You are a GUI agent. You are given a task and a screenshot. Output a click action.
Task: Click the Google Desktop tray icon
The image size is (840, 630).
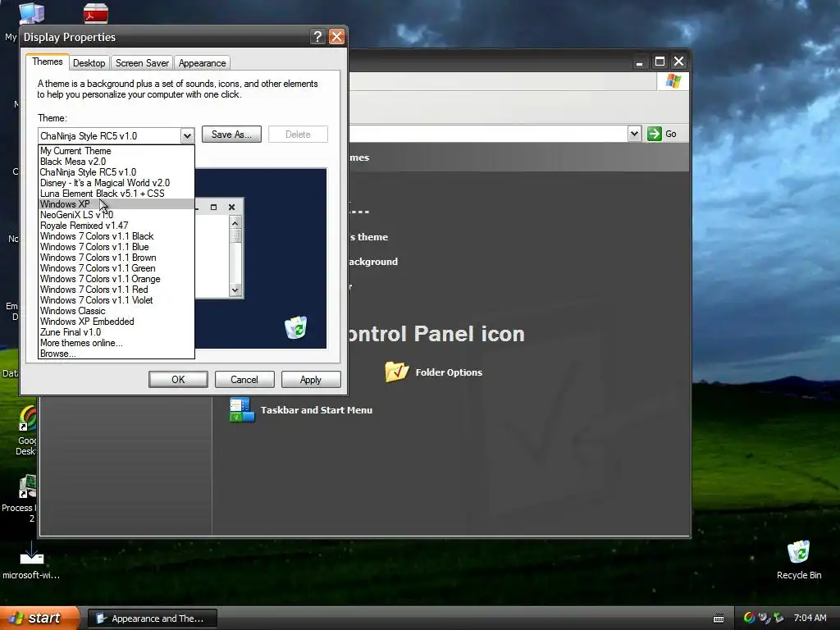click(x=750, y=618)
